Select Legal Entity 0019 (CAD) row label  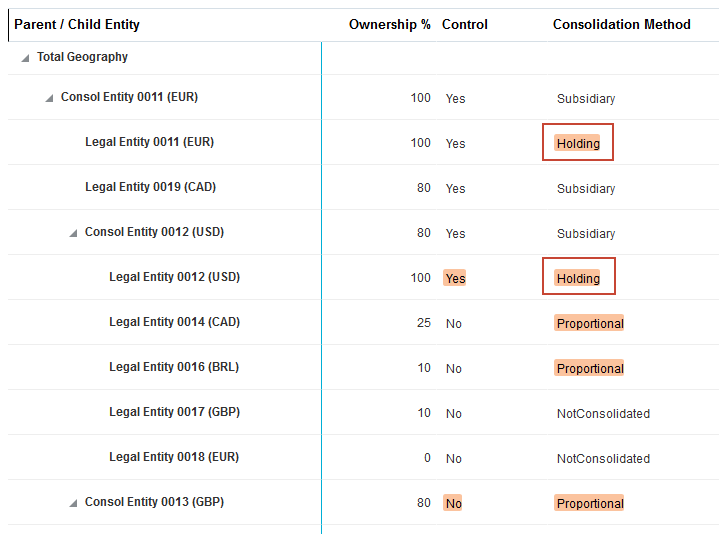click(x=150, y=187)
